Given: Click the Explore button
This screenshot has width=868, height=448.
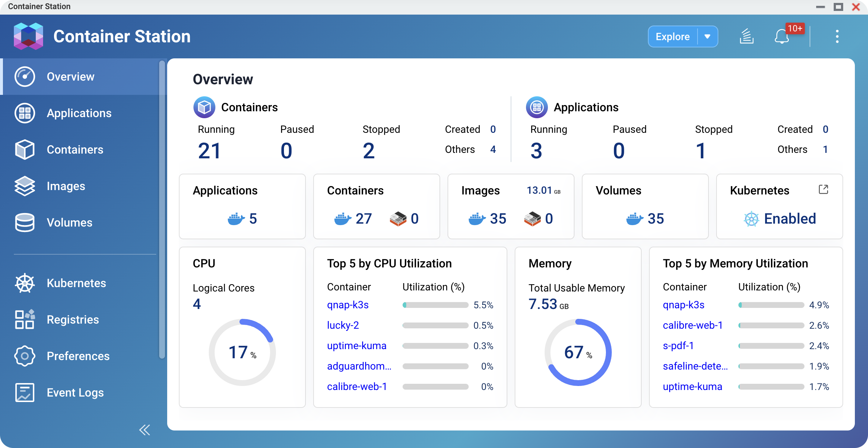Looking at the screenshot, I should pyautogui.click(x=672, y=36).
